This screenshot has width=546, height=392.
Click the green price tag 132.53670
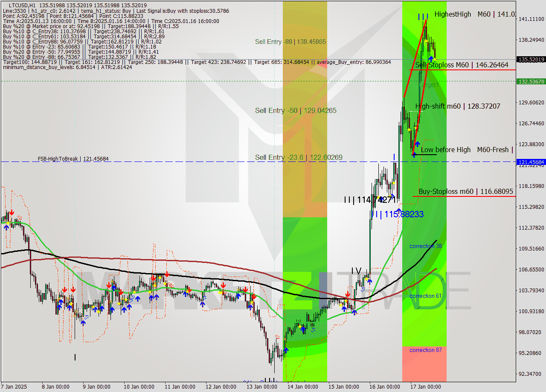[x=531, y=81]
